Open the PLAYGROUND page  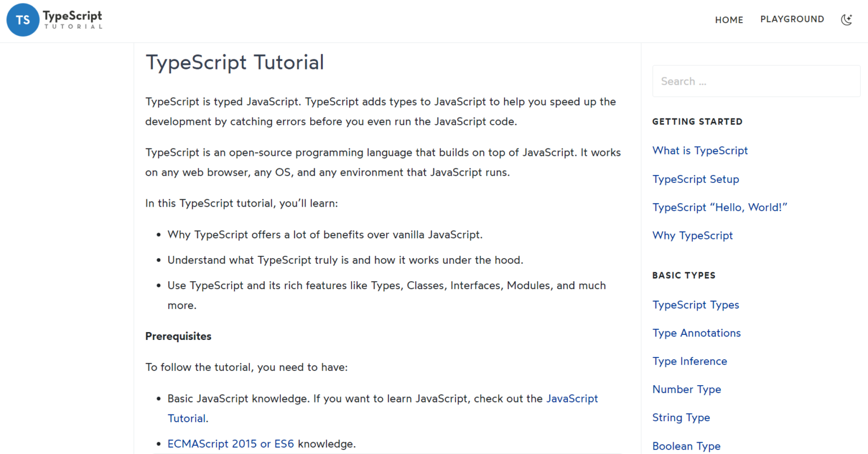pos(792,19)
